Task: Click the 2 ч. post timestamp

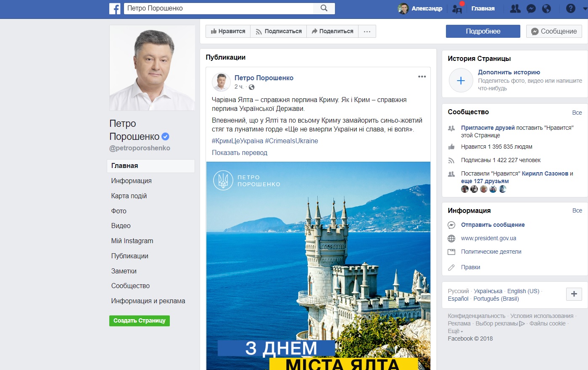Action: [x=239, y=87]
